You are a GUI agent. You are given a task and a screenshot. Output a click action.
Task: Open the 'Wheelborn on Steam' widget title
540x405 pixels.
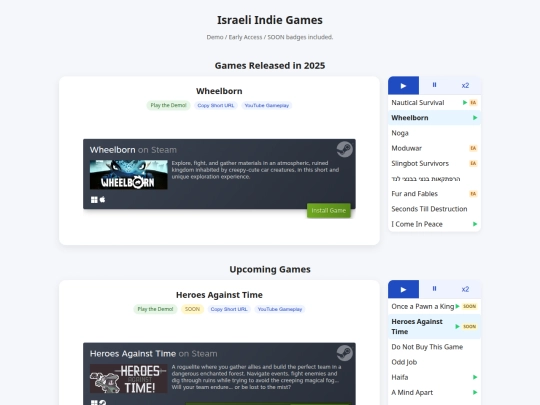133,150
